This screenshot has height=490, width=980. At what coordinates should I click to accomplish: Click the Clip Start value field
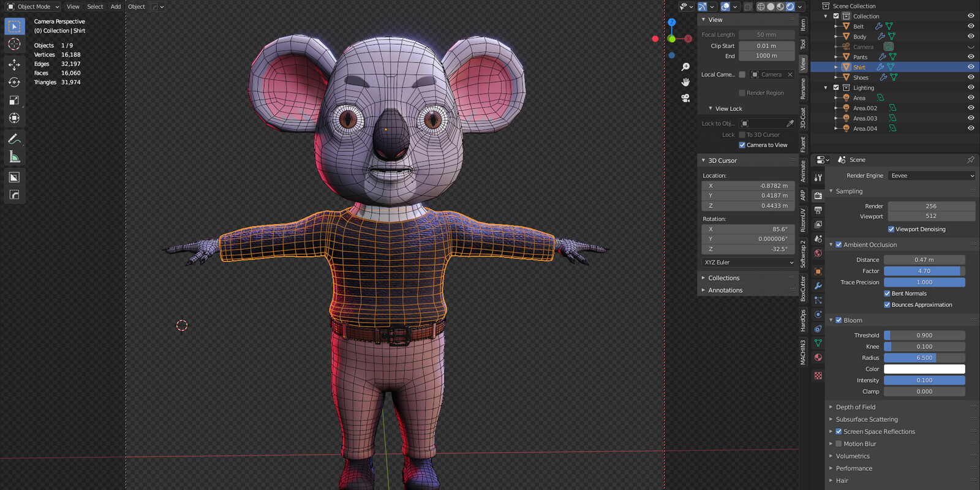pos(766,46)
